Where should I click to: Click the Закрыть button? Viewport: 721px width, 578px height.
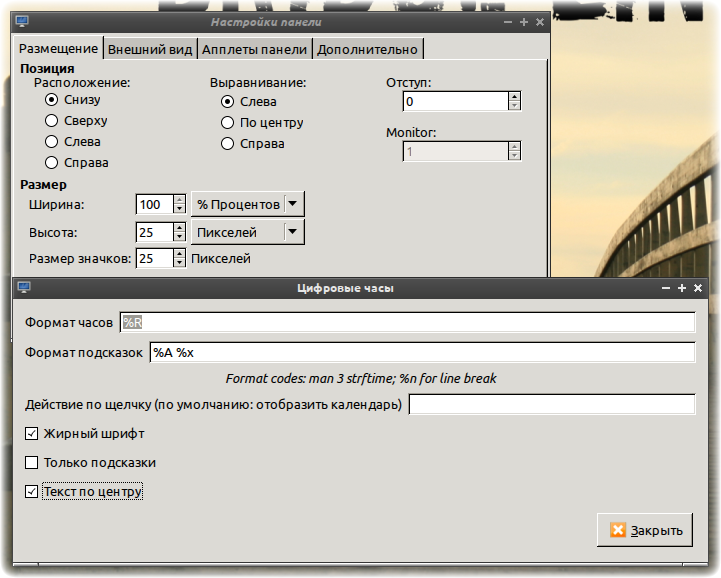pyautogui.click(x=645, y=530)
